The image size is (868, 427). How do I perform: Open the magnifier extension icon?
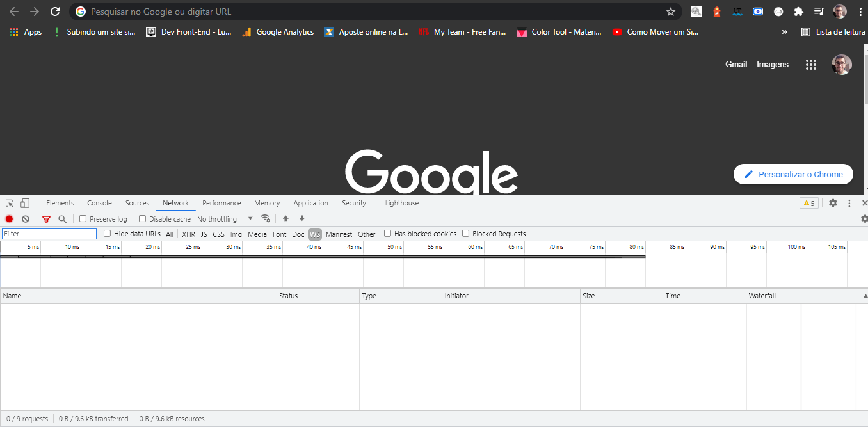(696, 12)
